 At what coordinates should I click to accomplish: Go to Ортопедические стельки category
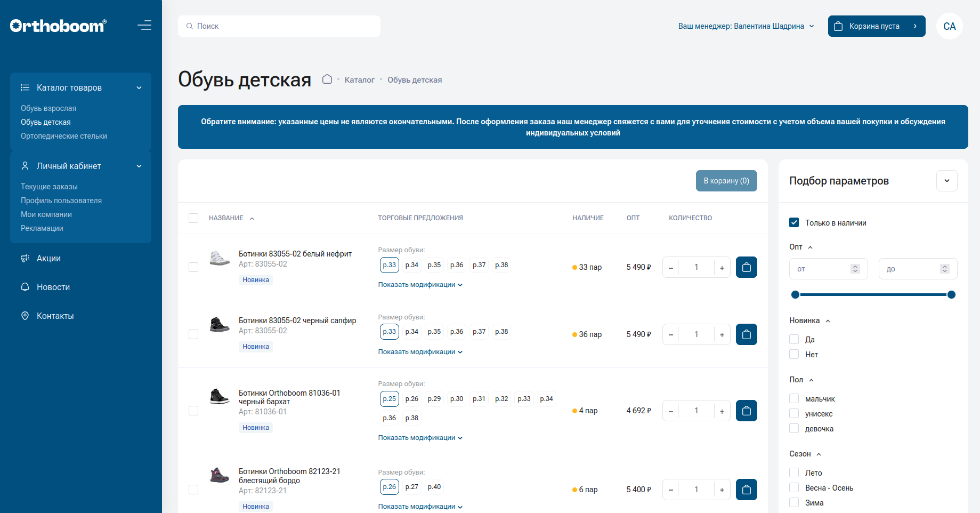click(64, 136)
